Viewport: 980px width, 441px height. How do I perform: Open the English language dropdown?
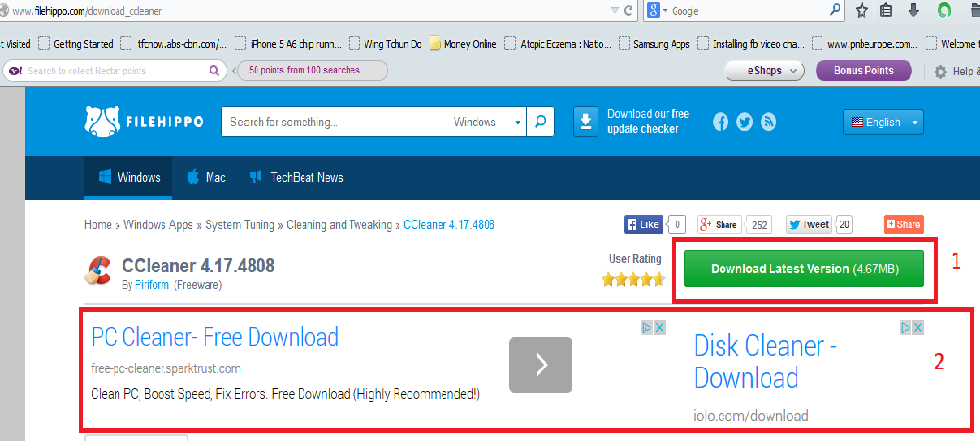883,122
